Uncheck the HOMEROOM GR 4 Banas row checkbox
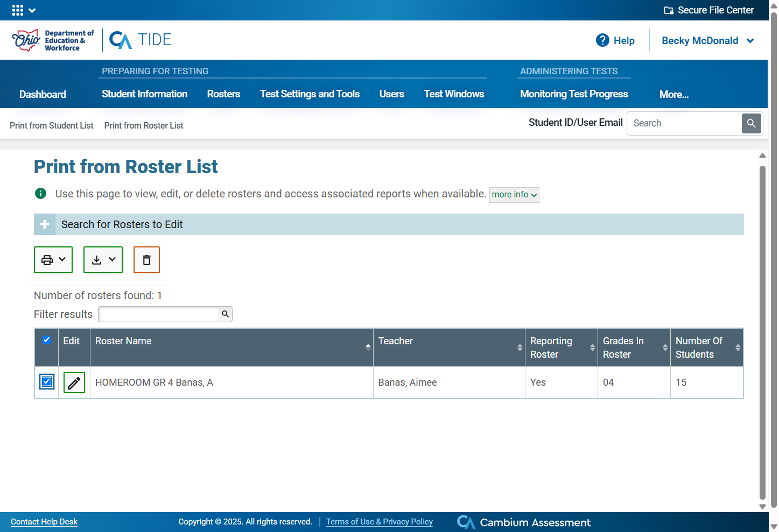 pos(47,382)
